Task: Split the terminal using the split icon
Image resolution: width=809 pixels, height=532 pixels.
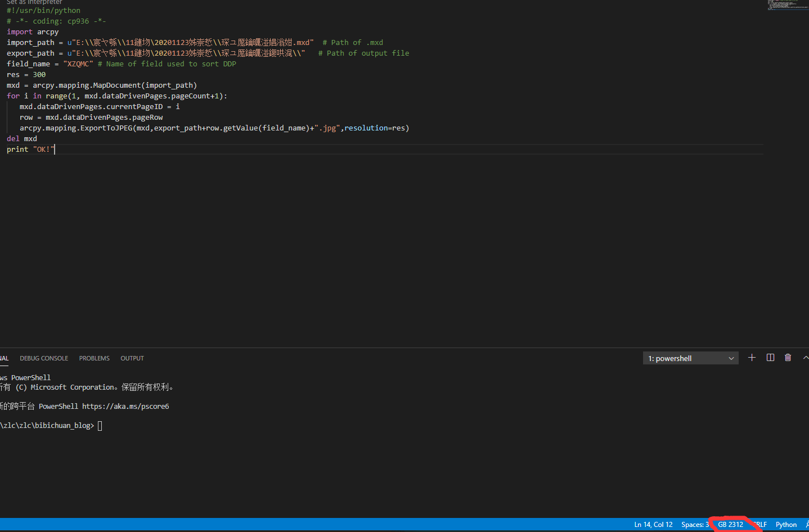Action: point(770,358)
